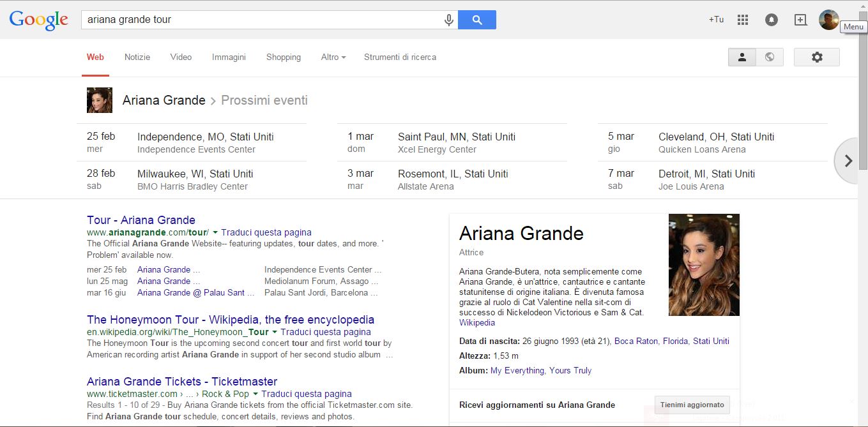Open Boca Raton link
The width and height of the screenshot is (868, 427).
point(636,341)
